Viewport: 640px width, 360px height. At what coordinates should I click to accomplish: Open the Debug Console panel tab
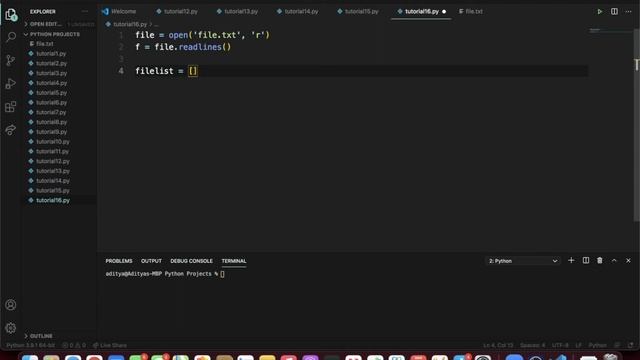point(191,261)
